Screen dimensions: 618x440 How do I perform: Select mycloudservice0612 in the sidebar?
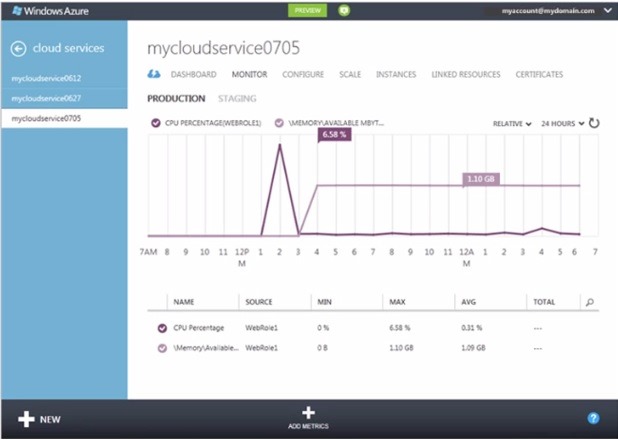tap(64, 78)
